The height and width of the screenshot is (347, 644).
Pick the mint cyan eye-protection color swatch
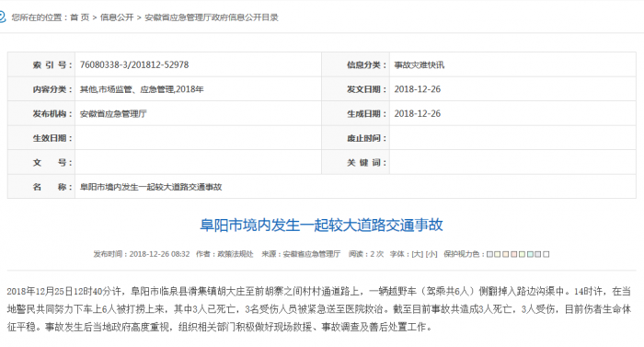(530, 254)
